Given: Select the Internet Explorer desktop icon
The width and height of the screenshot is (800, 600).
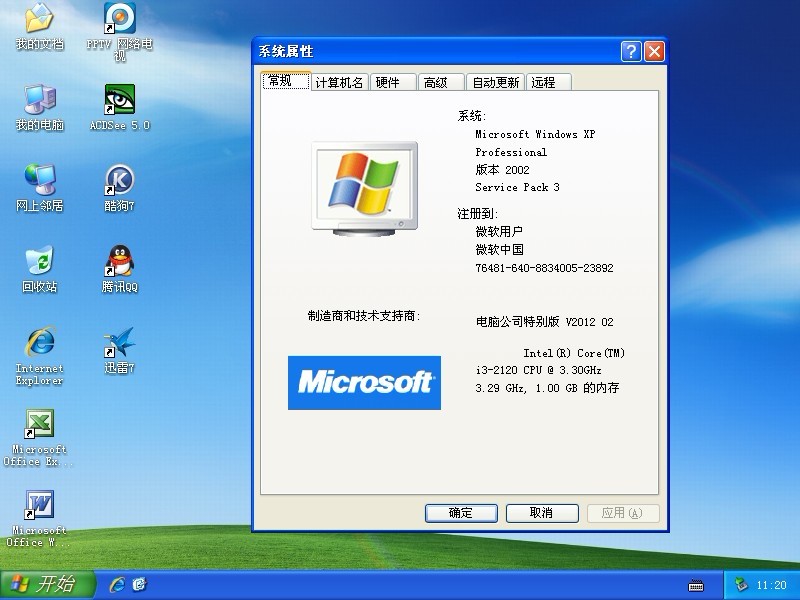Looking at the screenshot, I should click(x=39, y=356).
